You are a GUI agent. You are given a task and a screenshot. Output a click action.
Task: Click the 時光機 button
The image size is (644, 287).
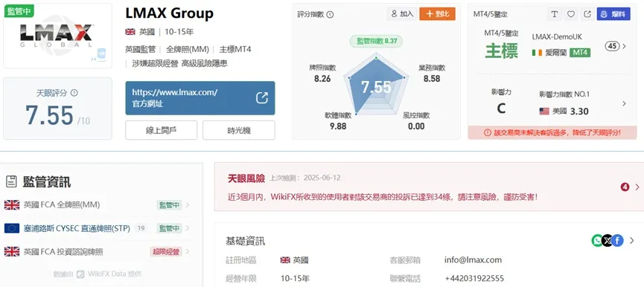point(239,130)
